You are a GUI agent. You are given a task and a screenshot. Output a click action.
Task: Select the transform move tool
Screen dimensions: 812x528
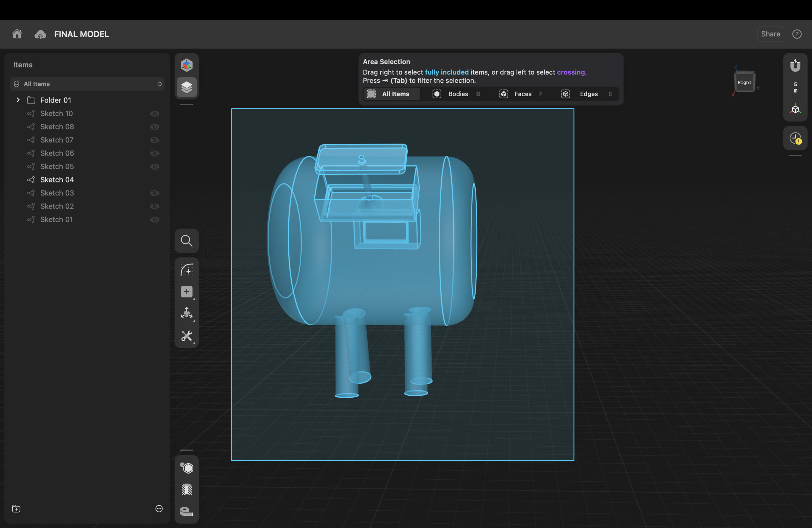pyautogui.click(x=187, y=313)
